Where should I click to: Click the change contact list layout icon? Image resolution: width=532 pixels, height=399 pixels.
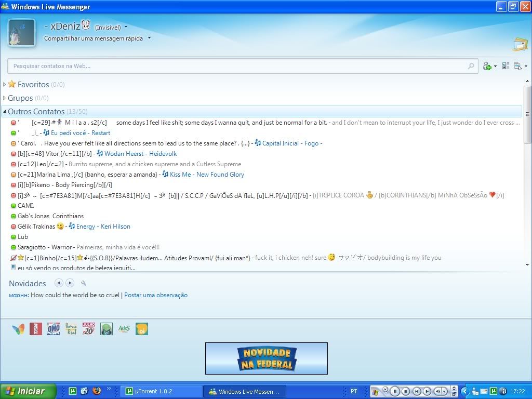tap(506, 66)
